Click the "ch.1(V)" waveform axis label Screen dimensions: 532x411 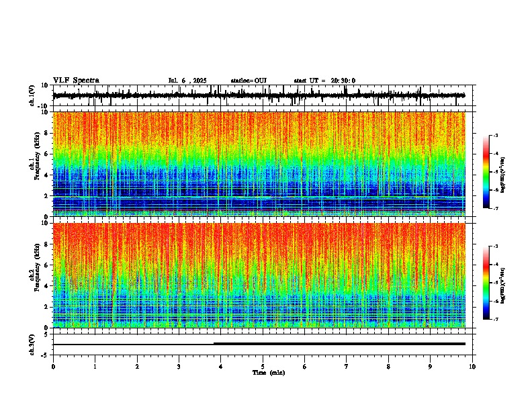point(32,95)
